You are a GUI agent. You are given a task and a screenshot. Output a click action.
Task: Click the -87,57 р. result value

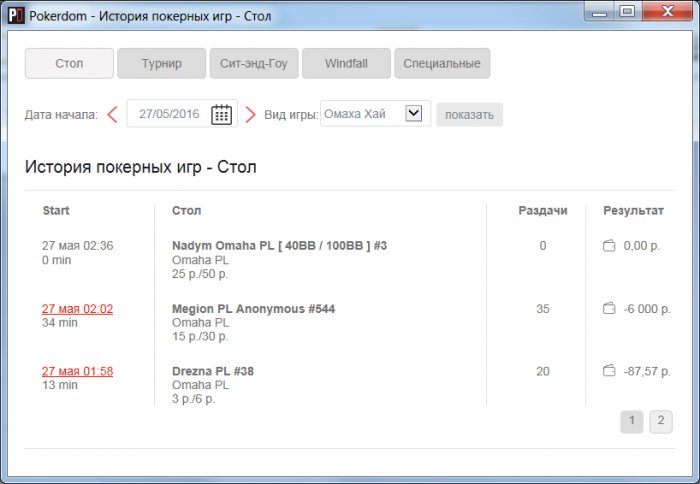647,371
